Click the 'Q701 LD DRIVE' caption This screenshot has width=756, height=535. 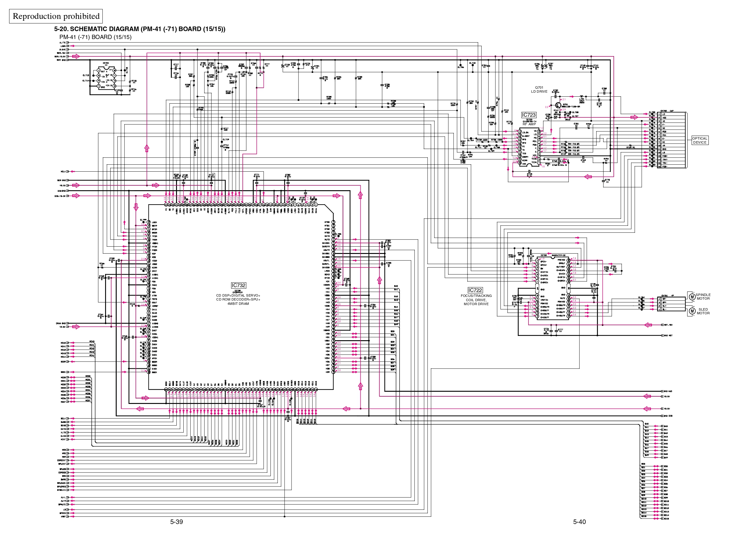pos(539,90)
